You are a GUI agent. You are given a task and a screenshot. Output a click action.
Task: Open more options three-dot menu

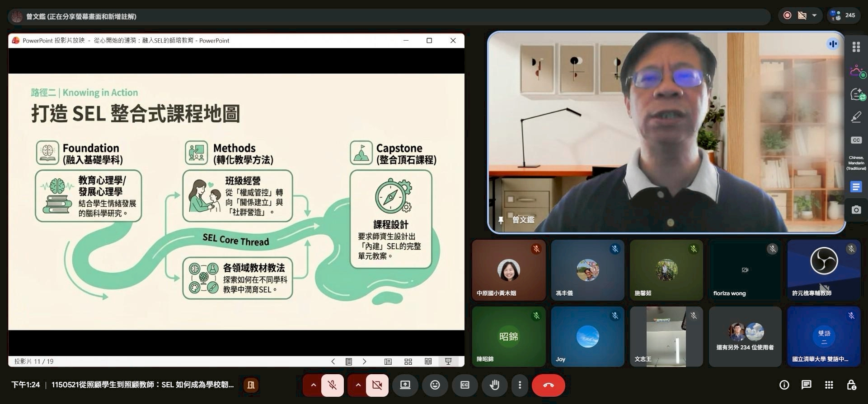520,385
